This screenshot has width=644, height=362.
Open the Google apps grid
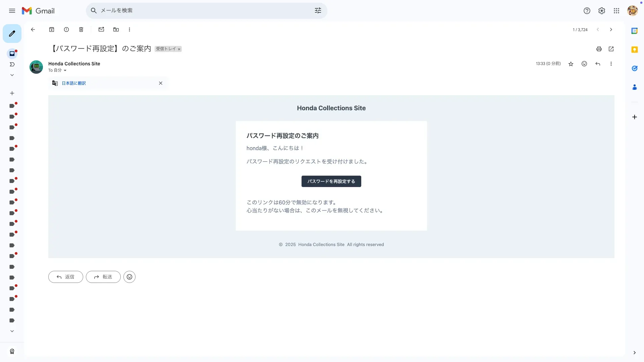point(616,11)
